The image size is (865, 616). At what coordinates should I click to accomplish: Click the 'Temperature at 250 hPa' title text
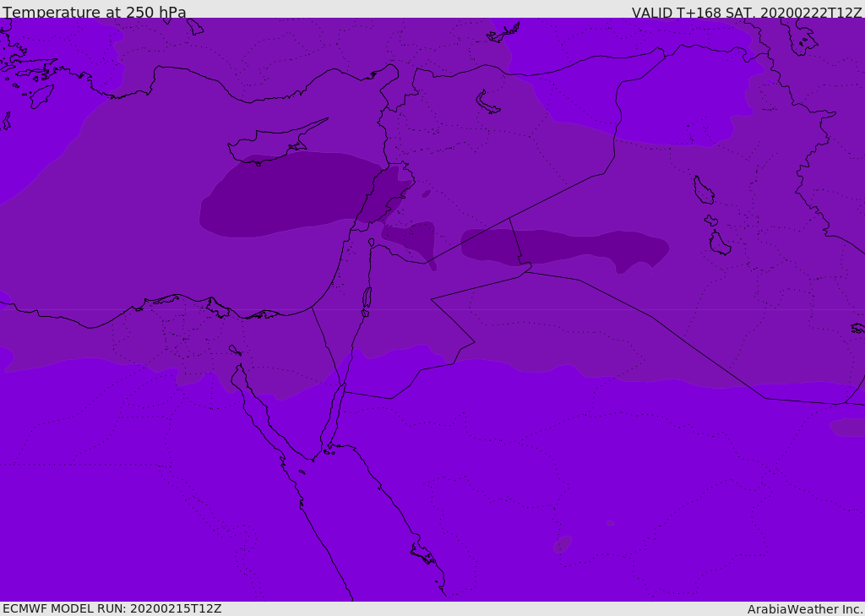coord(95,12)
